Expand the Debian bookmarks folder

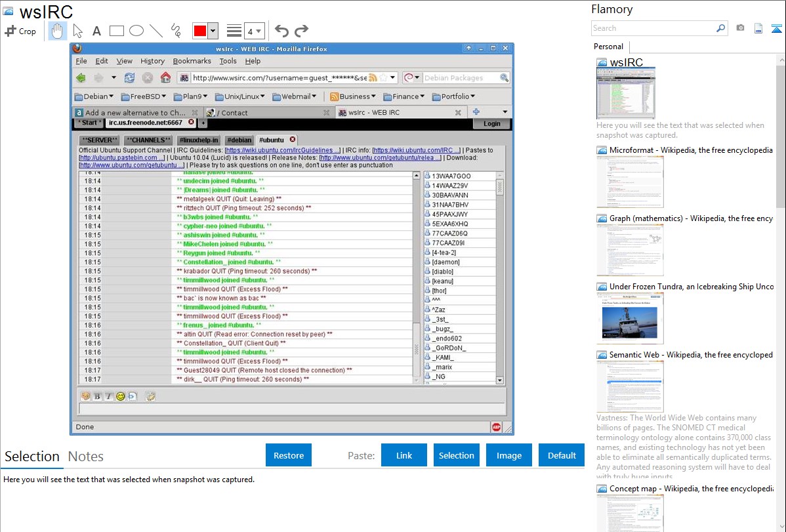pyautogui.click(x=94, y=96)
